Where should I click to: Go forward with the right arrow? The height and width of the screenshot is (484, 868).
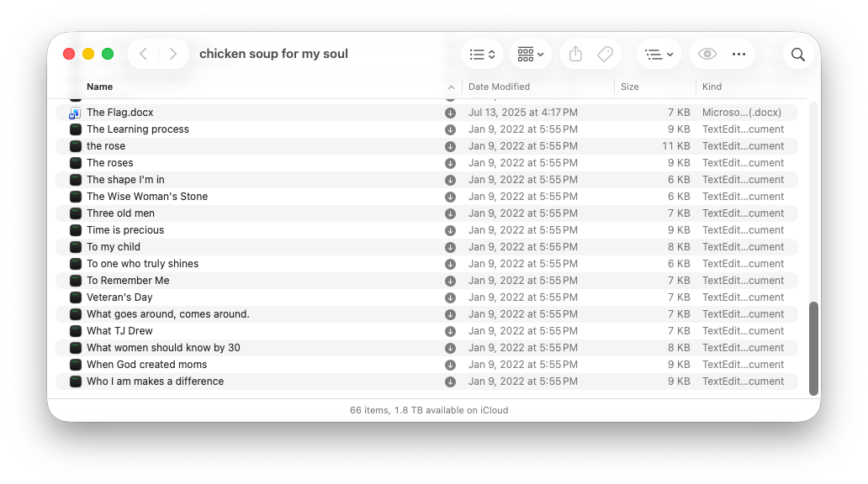coord(172,54)
